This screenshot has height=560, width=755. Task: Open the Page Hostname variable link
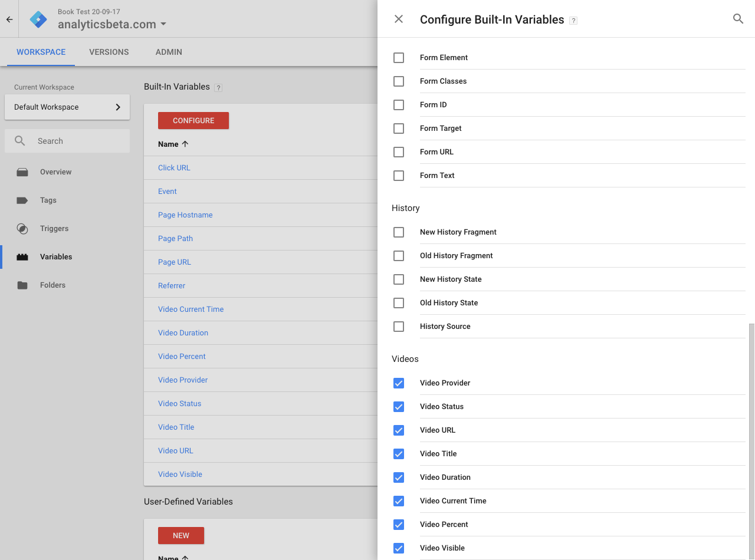tap(185, 215)
